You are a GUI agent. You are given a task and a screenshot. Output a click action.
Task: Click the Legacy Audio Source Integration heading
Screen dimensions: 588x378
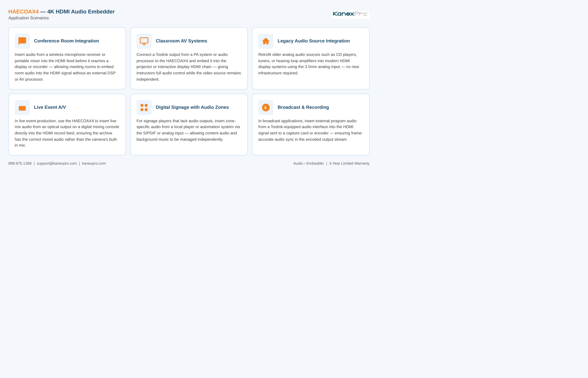point(314,41)
